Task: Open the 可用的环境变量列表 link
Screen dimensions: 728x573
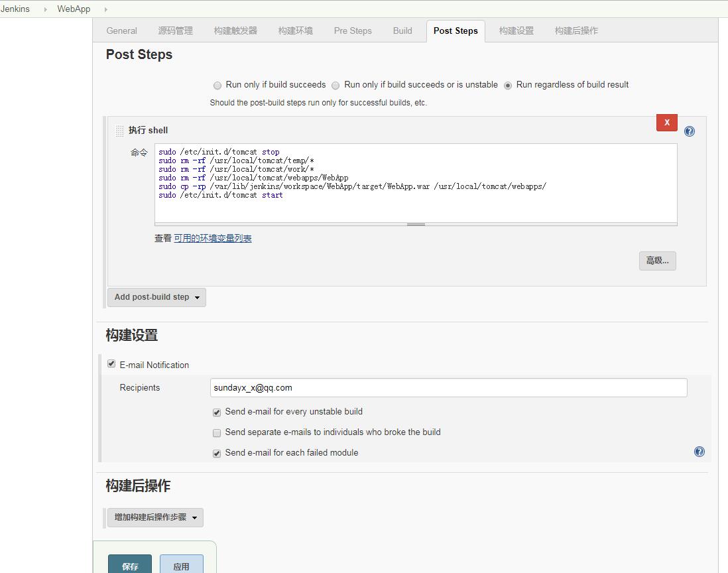Action: tap(213, 238)
